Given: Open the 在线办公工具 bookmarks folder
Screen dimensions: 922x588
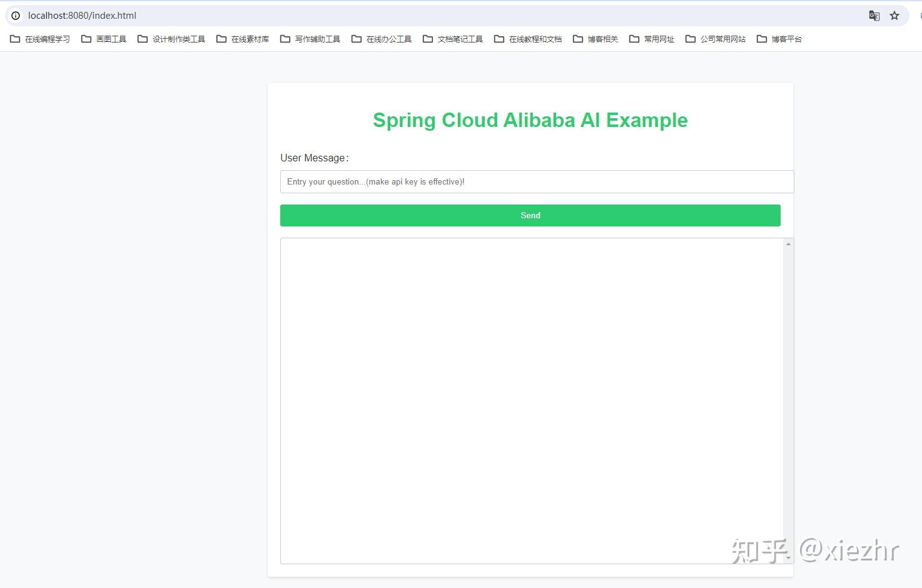Looking at the screenshot, I should tap(381, 38).
